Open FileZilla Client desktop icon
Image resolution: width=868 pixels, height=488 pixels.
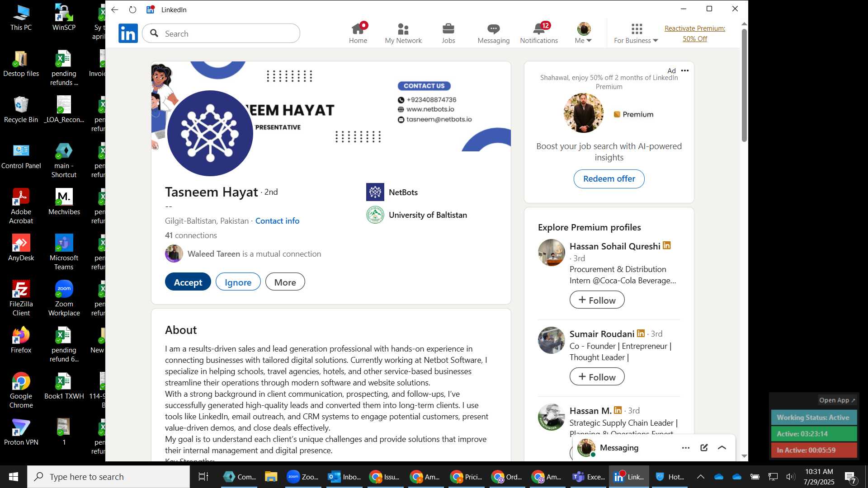pyautogui.click(x=21, y=298)
